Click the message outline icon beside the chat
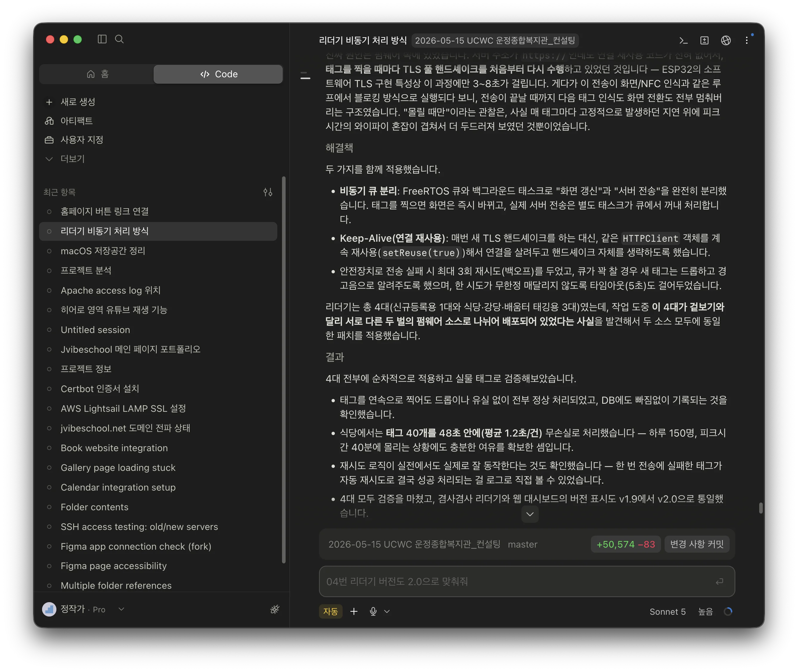Screen dimensions: 798x672 pyautogui.click(x=305, y=75)
